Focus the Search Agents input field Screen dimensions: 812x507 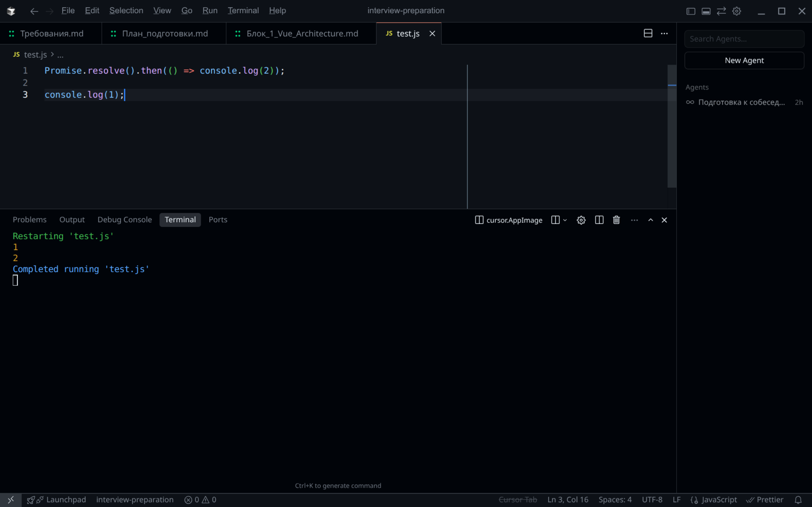tap(744, 39)
